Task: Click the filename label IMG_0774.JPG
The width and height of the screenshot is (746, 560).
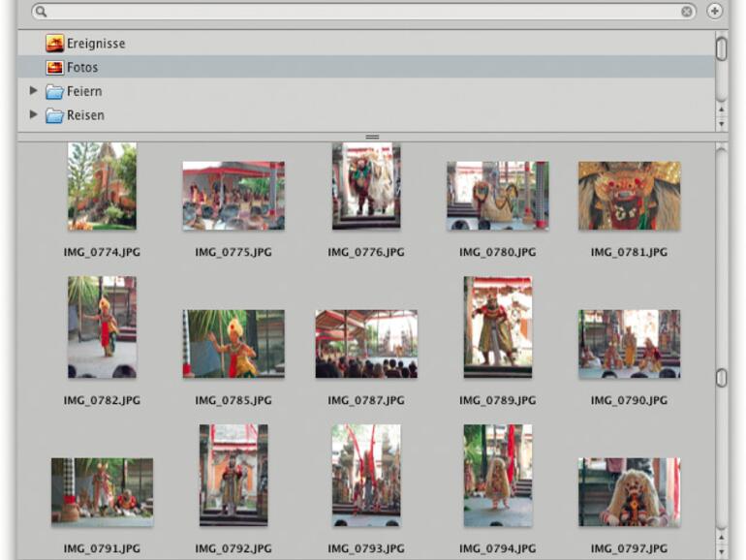Action: (x=102, y=252)
